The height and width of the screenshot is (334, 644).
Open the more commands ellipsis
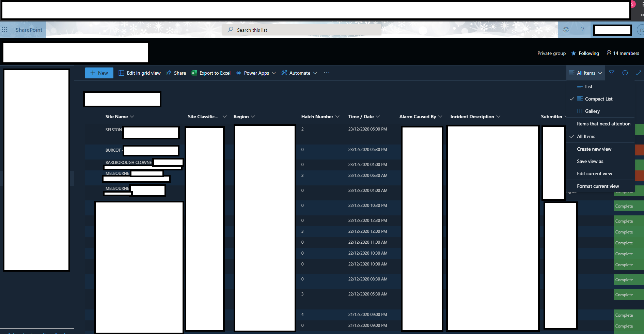[x=327, y=73]
